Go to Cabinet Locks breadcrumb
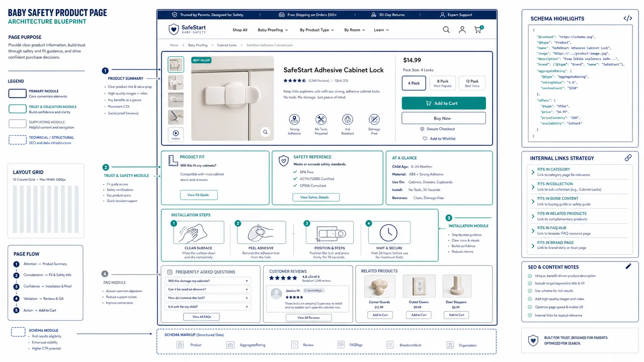Viewport: 644px width, 362px height. pos(227,45)
